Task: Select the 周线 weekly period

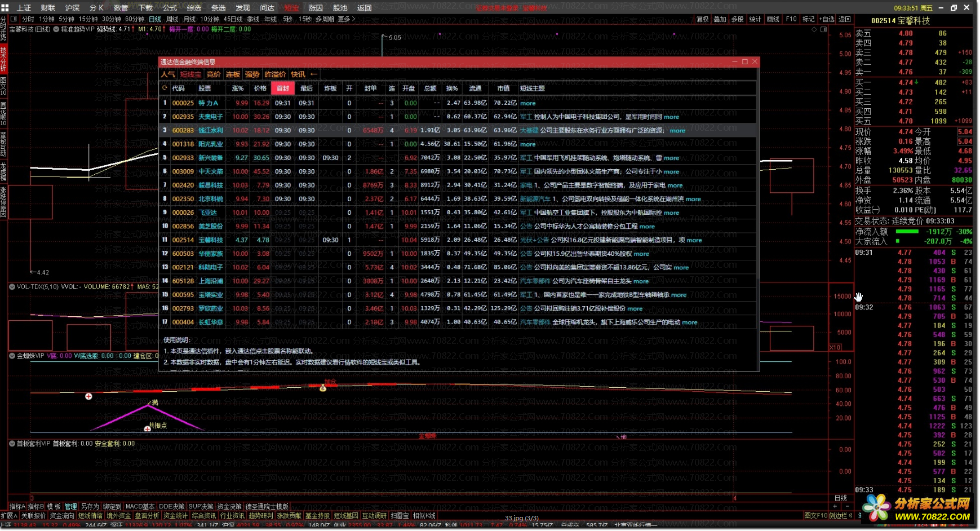Action: pos(172,19)
